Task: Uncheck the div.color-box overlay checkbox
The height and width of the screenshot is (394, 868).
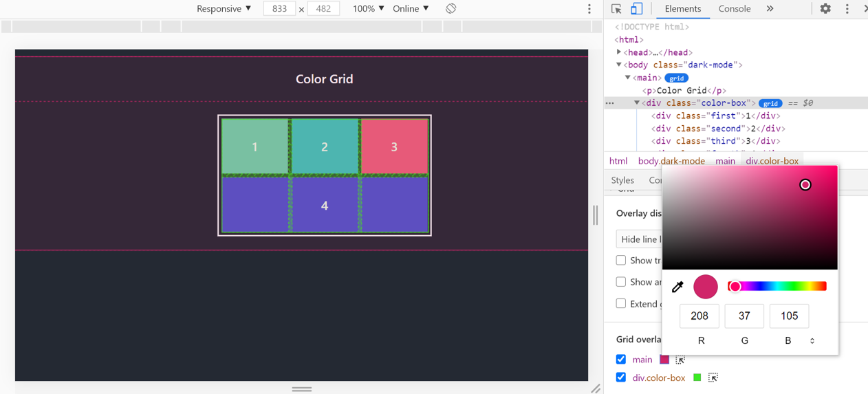Action: pos(621,377)
